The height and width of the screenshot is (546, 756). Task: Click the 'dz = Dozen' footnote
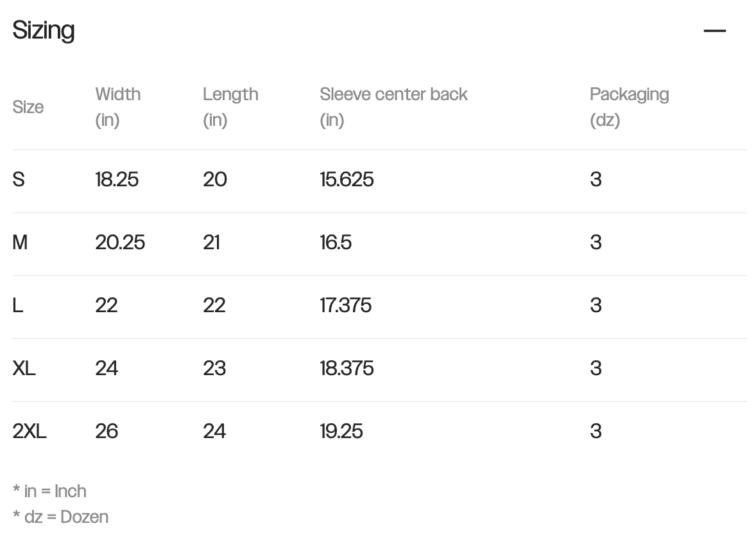(x=60, y=516)
